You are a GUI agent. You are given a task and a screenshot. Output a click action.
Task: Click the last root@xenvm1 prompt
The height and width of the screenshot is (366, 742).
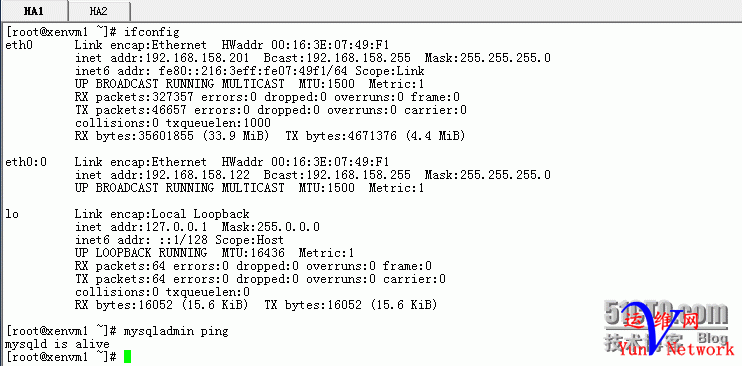61,356
